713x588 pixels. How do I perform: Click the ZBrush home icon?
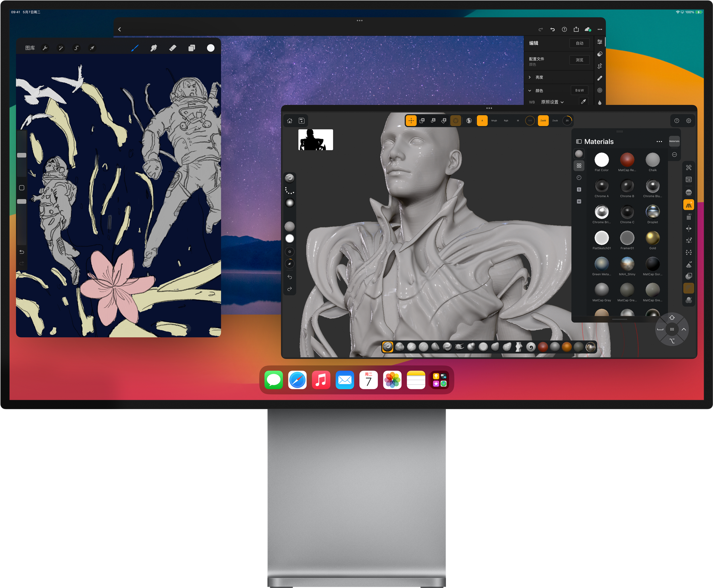coord(289,121)
